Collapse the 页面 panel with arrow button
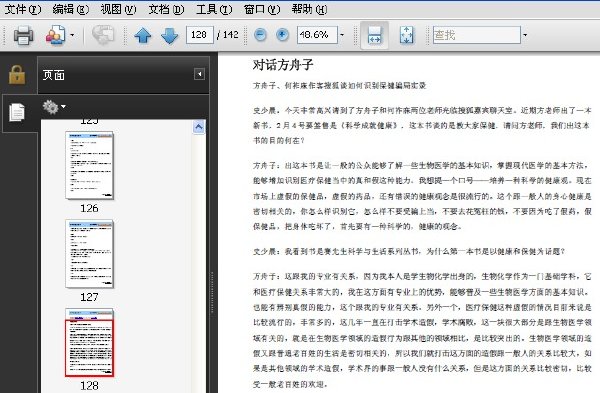The height and width of the screenshot is (393, 600). click(199, 74)
